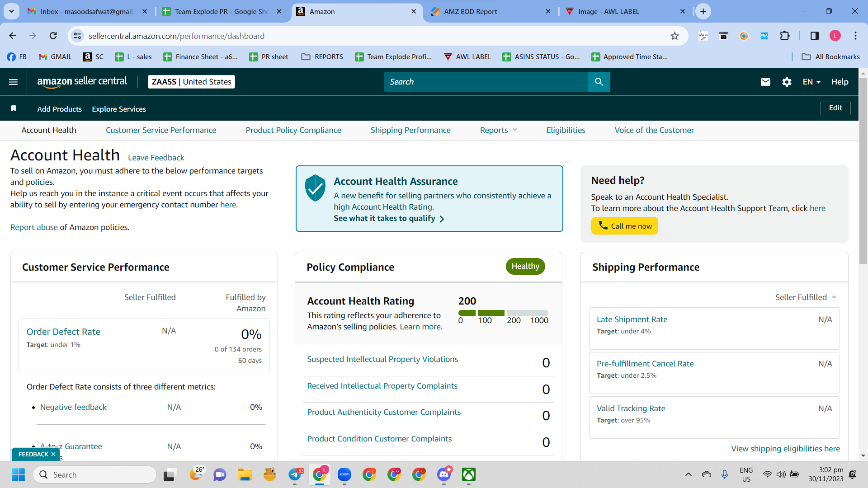Click the Edit button in the navigation bar
Screen dimensions: 868x488
(835, 108)
